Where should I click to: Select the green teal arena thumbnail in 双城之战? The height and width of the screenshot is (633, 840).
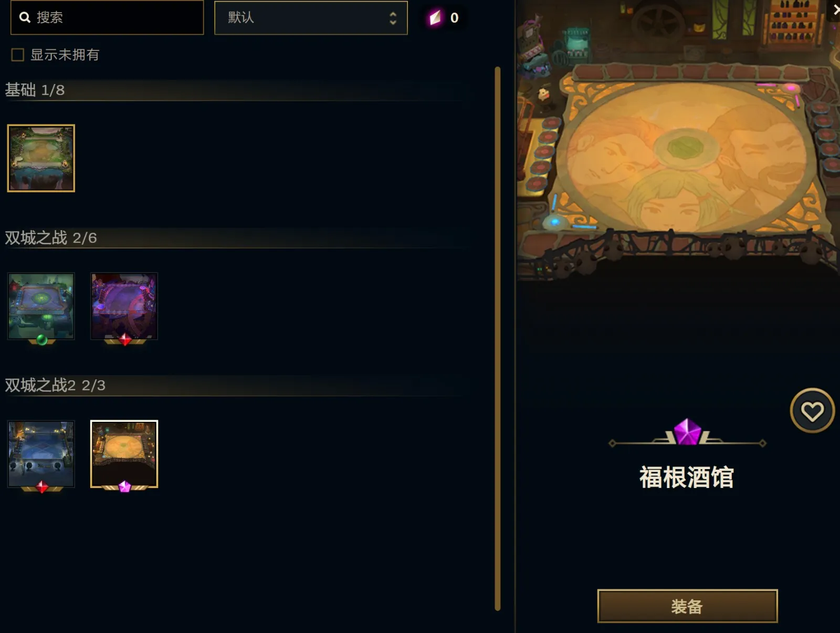[41, 306]
